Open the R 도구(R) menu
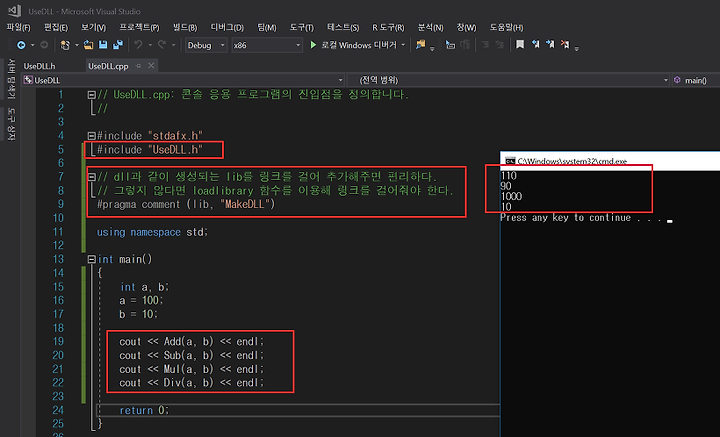Viewport: 720px width, 437px height. [388, 28]
